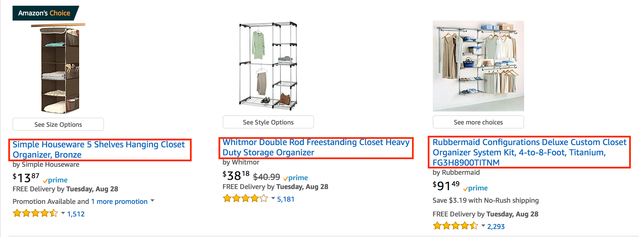This screenshot has width=644, height=237.
Task: Open Simple Houseware 5 Shelves Organizer title link
Action: 99,150
